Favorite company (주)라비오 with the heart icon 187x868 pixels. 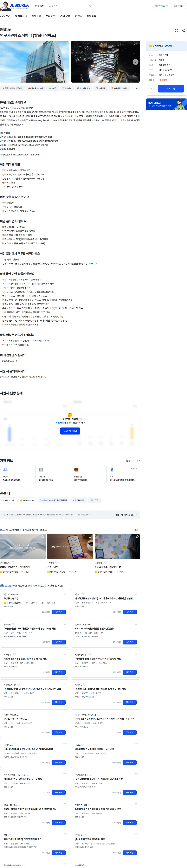[84, 685]
